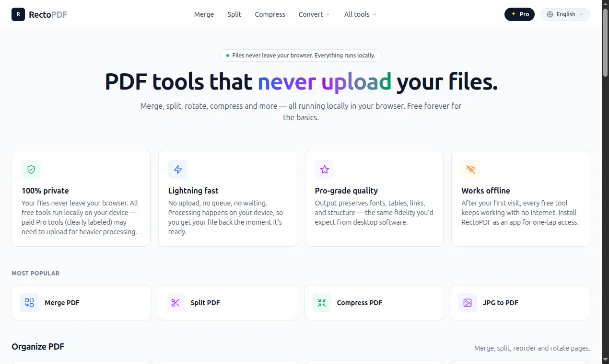The width and height of the screenshot is (609, 364).
Task: Click the shield icon in 100% private card
Action: [31, 170]
